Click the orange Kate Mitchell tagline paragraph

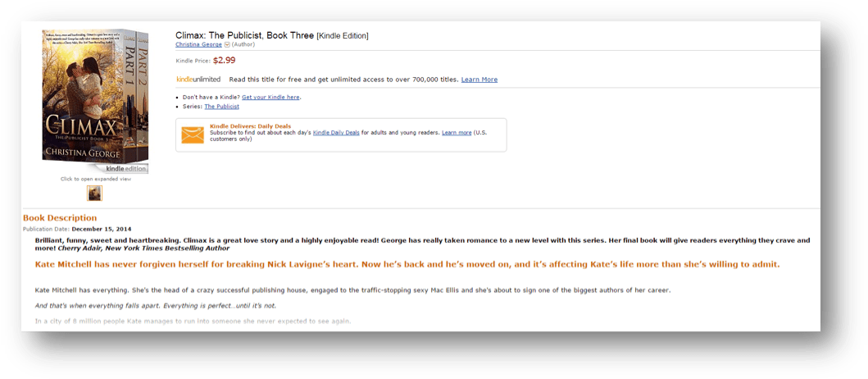point(407,264)
